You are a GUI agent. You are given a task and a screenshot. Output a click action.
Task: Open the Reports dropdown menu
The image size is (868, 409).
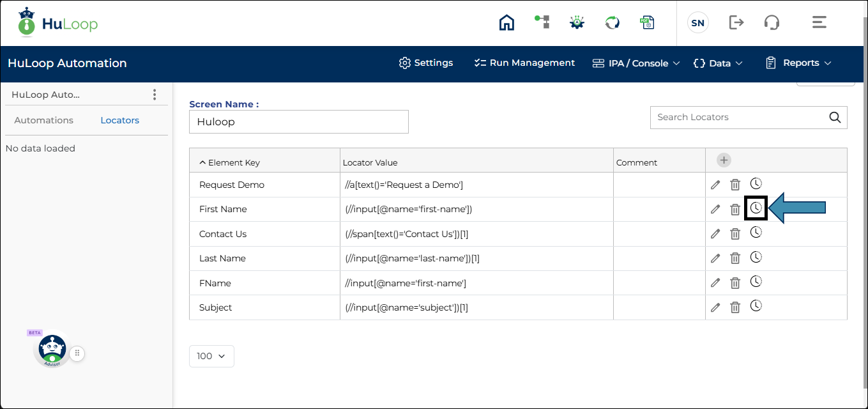click(x=798, y=63)
